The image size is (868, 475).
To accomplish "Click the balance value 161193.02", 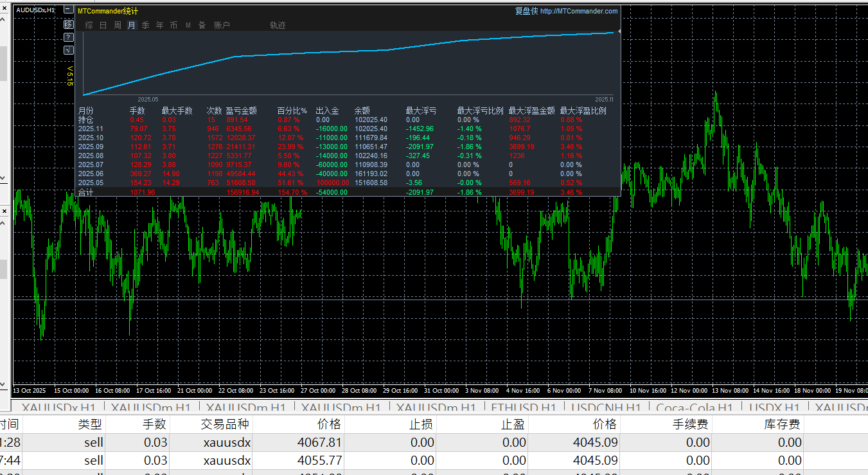I will click(371, 174).
